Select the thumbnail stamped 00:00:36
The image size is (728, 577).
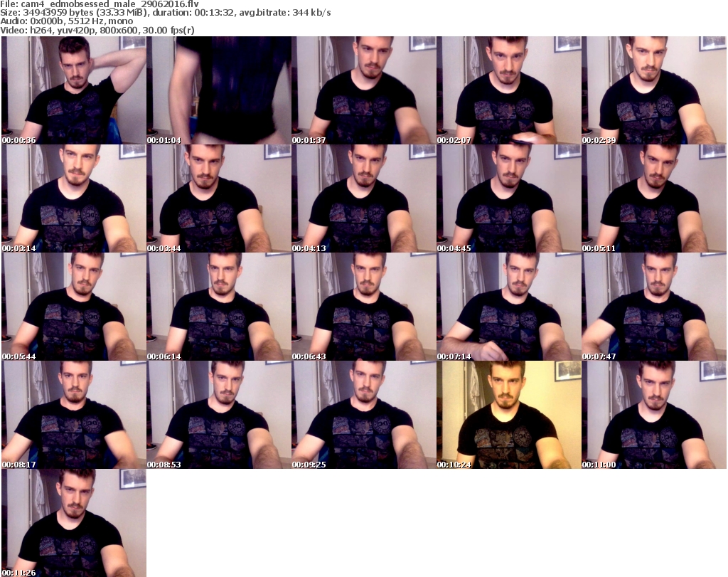coord(74,90)
